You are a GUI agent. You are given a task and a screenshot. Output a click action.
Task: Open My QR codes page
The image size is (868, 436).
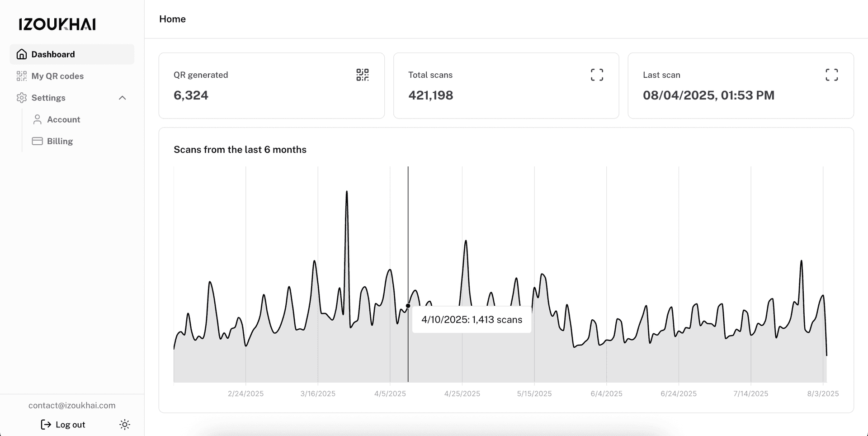[57, 76]
